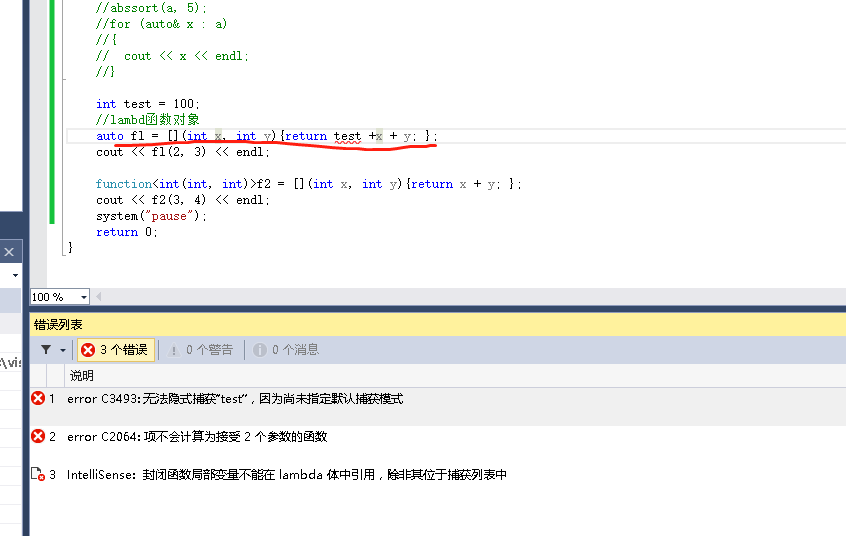Toggle the 0 个消息 messages filter
846x536 pixels.
click(286, 350)
